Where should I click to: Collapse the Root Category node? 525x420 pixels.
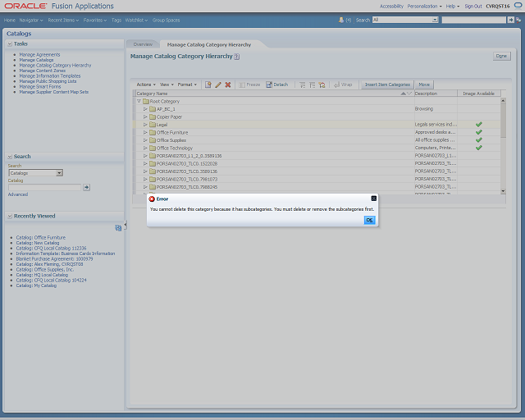click(139, 101)
